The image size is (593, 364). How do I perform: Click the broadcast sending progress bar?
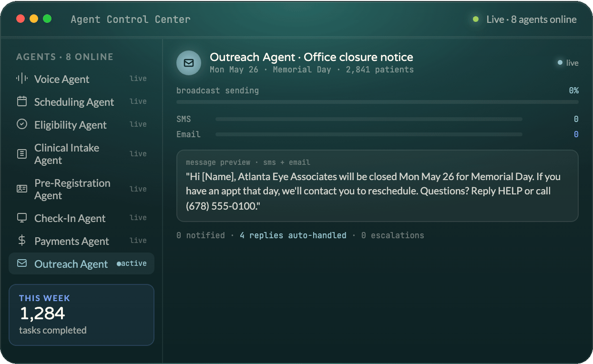pyautogui.click(x=378, y=102)
